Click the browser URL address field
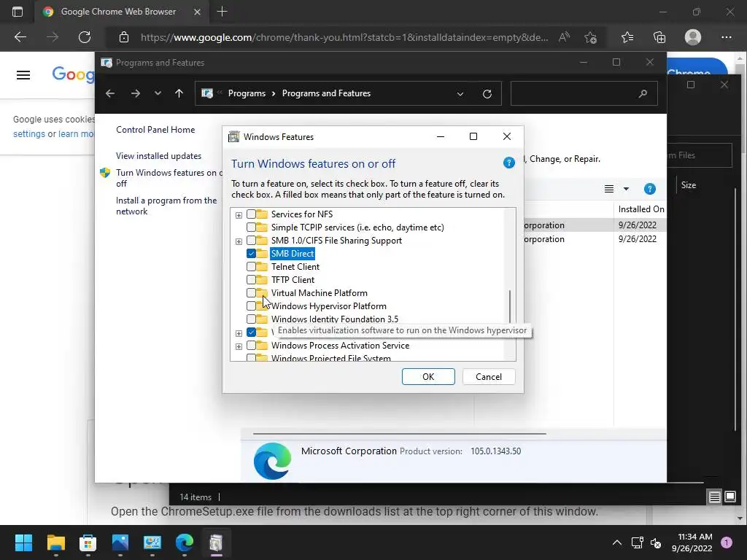The width and height of the screenshot is (747, 560). point(344,37)
